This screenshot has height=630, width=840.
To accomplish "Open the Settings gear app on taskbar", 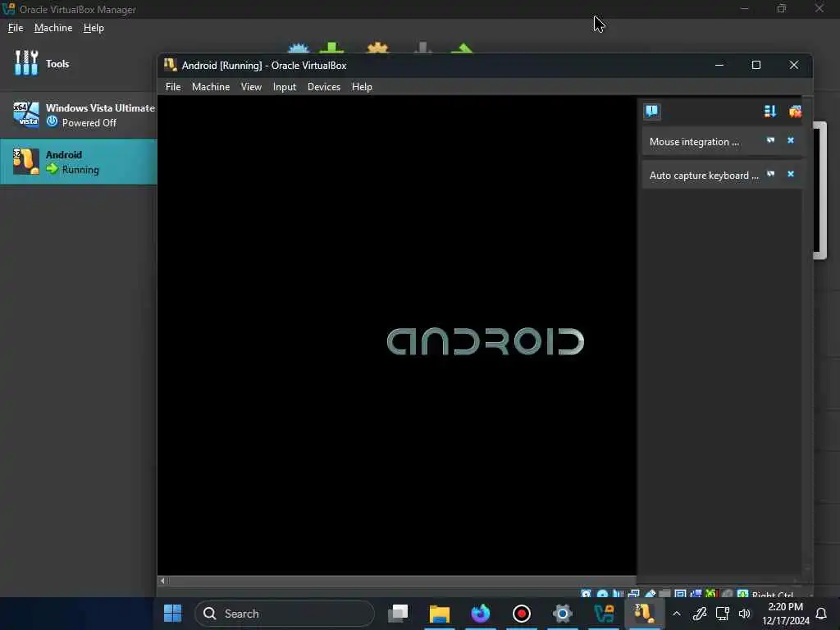I will [x=563, y=614].
